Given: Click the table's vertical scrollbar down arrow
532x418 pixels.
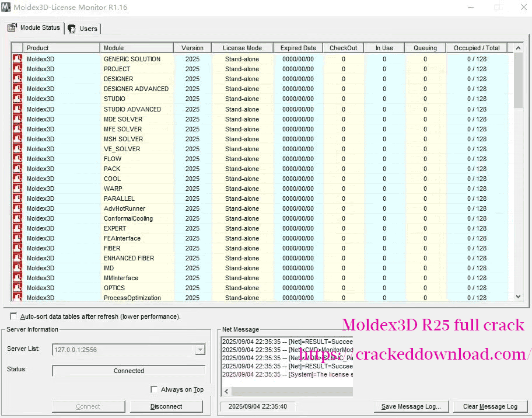Looking at the screenshot, I should click(x=517, y=296).
